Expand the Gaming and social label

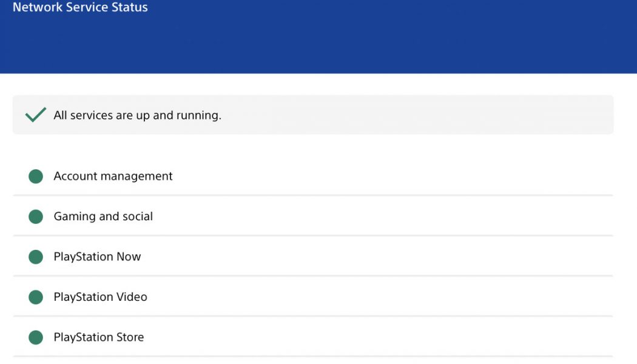click(x=103, y=217)
